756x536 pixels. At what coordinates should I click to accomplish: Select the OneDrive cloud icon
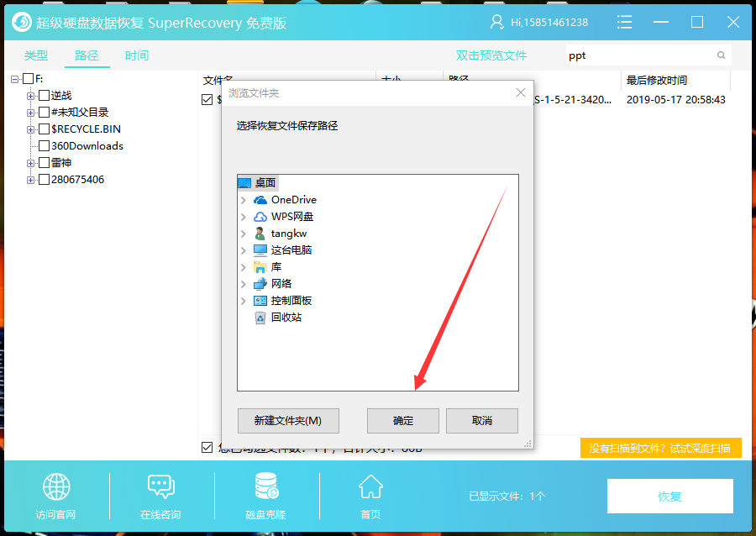(260, 200)
